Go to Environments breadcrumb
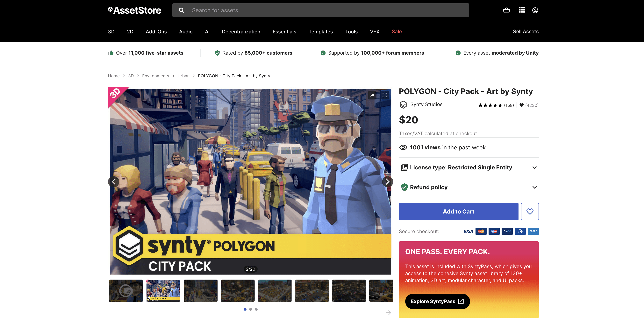 [155, 76]
